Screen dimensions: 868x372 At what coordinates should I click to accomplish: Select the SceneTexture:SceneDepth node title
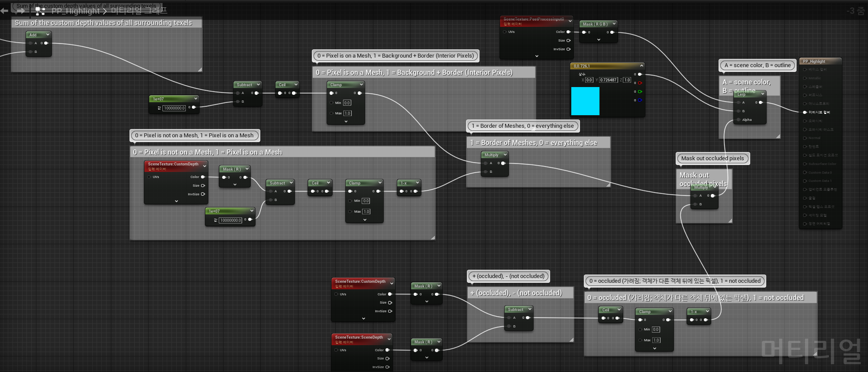[359, 337]
